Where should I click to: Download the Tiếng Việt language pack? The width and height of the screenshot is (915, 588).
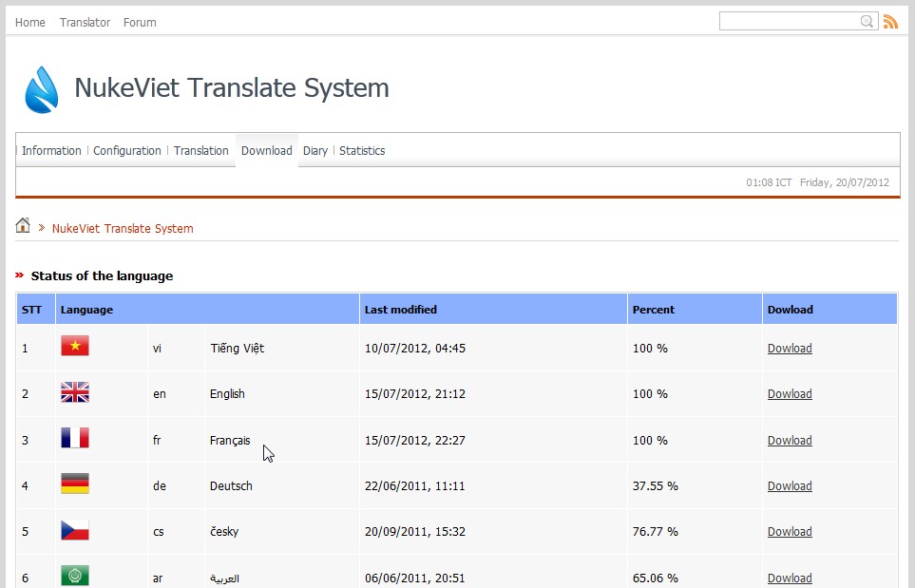(x=790, y=349)
